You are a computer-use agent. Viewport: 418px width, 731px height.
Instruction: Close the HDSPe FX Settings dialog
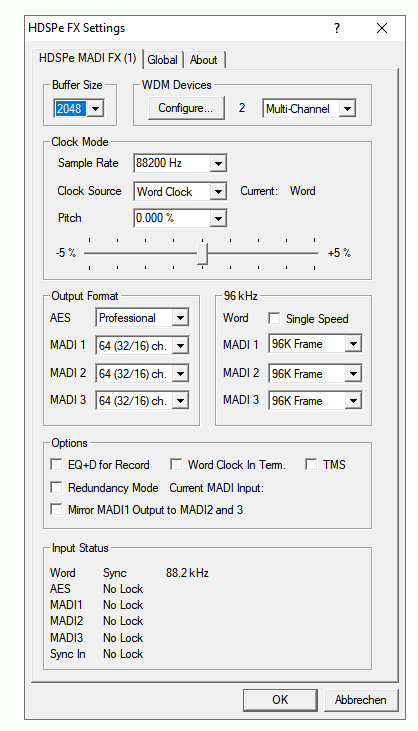(382, 28)
